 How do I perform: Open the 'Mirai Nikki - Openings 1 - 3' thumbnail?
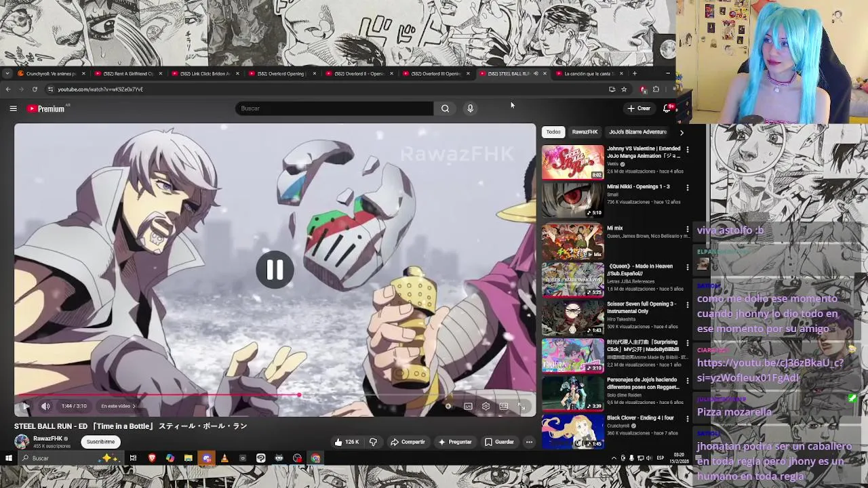572,199
